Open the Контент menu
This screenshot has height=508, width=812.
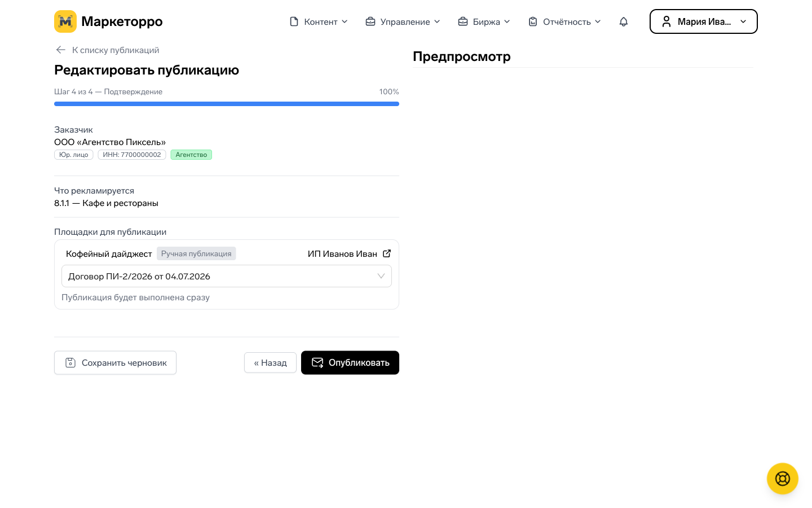pos(318,21)
